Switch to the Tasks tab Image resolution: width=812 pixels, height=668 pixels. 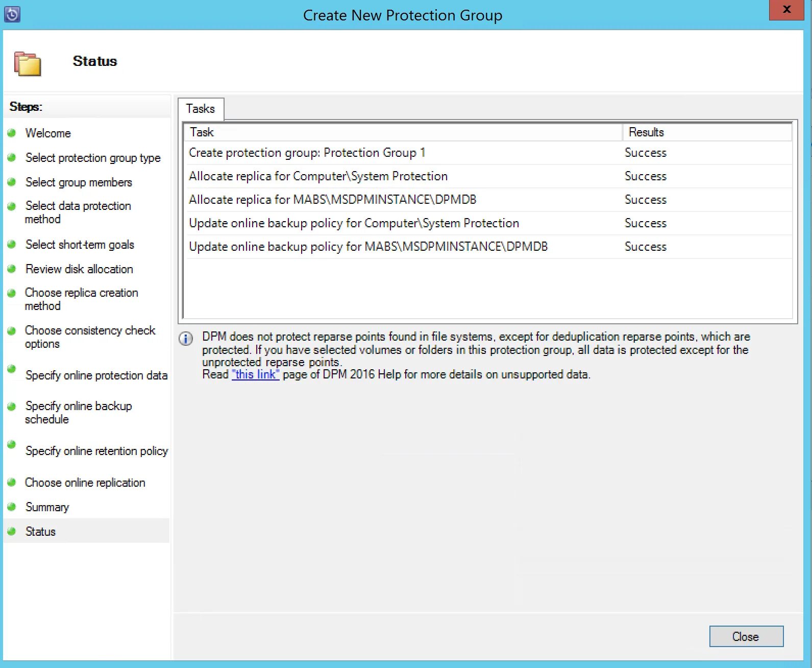pos(201,109)
